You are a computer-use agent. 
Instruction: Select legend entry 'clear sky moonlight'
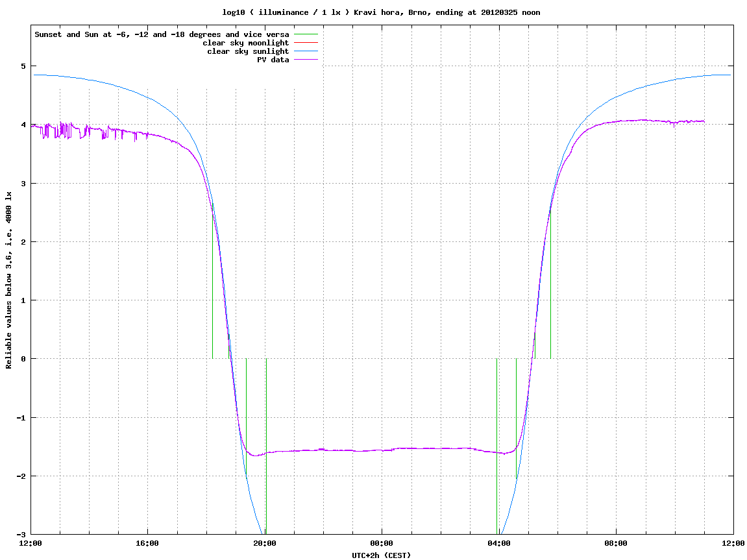tap(246, 43)
